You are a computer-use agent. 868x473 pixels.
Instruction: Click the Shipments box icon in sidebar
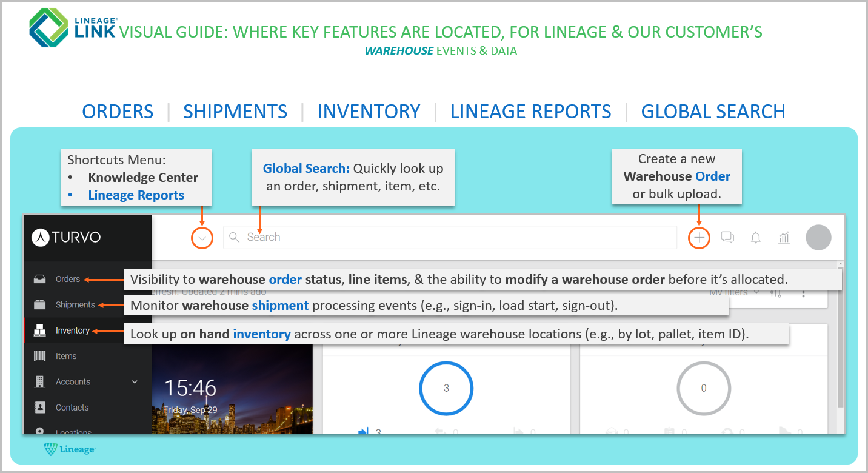coord(39,304)
